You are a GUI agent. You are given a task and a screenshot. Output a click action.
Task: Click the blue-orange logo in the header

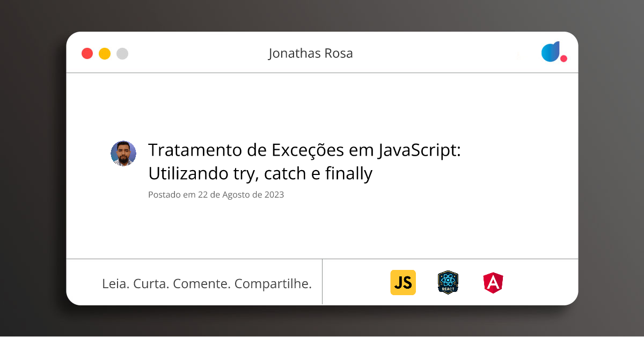pyautogui.click(x=550, y=52)
